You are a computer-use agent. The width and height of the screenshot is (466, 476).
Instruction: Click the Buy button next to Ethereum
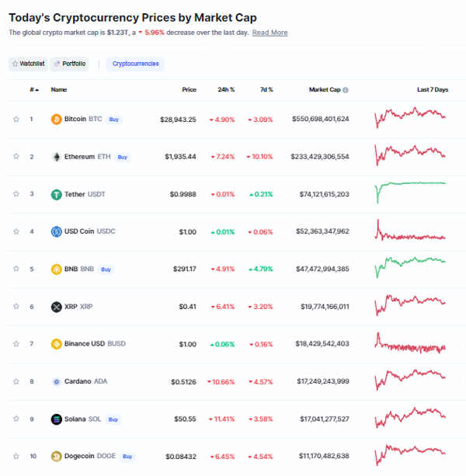click(x=123, y=157)
